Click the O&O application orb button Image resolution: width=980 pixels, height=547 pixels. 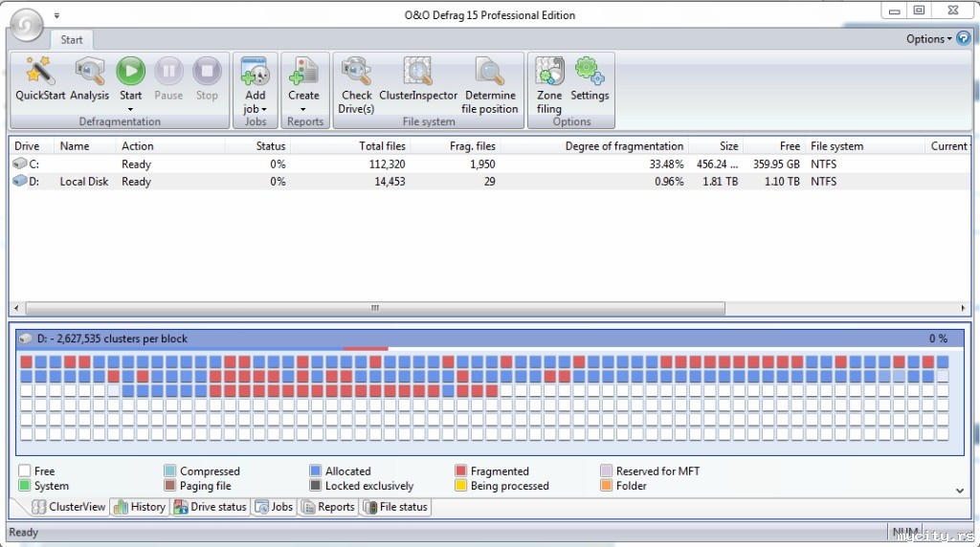tap(27, 25)
